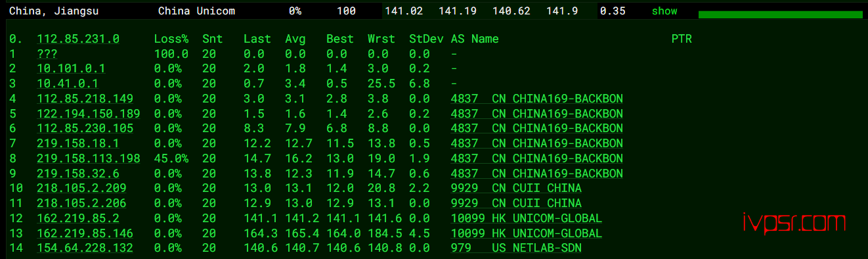This screenshot has height=259, width=868.
Task: Open hop IP 10.41.0.1
Action: click(x=68, y=84)
